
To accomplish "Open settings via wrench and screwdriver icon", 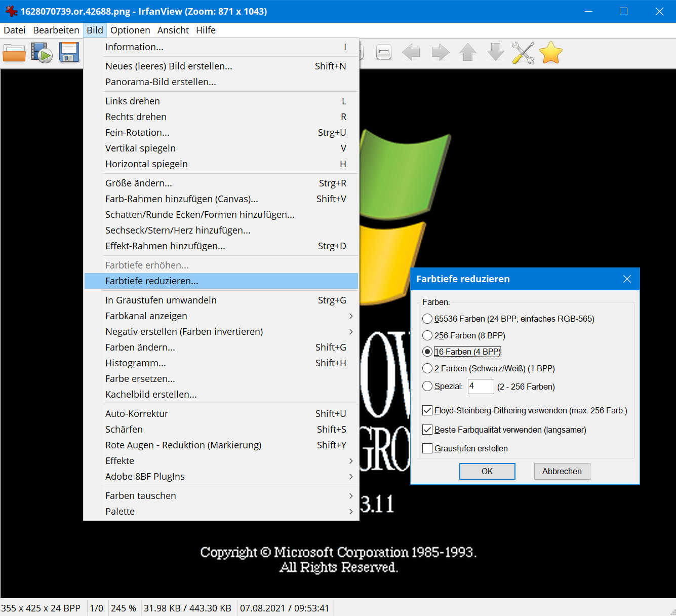I will click(x=523, y=53).
